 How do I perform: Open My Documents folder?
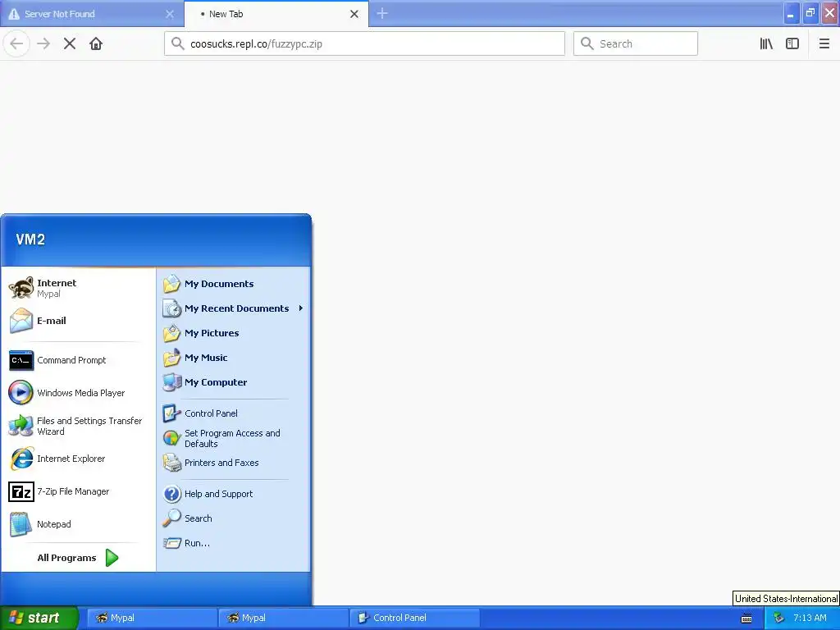click(234, 284)
